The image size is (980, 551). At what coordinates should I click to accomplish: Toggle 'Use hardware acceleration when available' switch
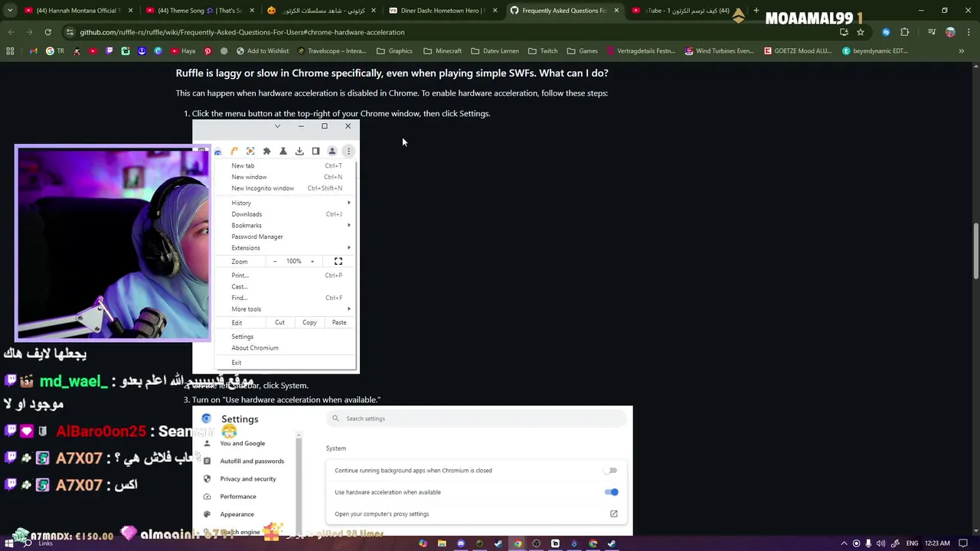[611, 492]
